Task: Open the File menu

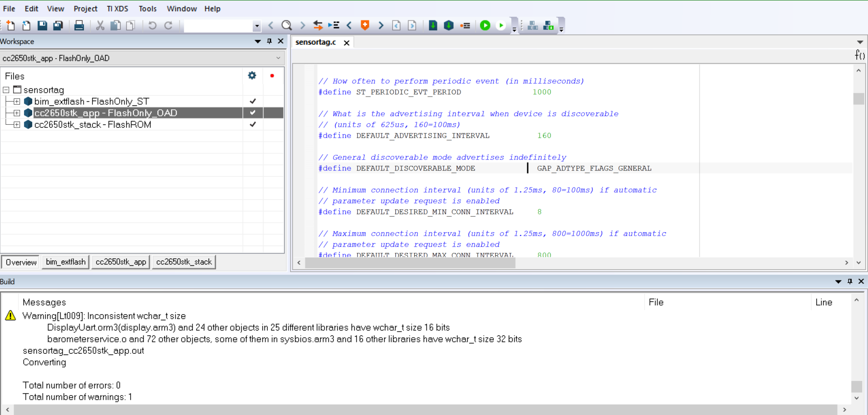Action: click(x=9, y=9)
